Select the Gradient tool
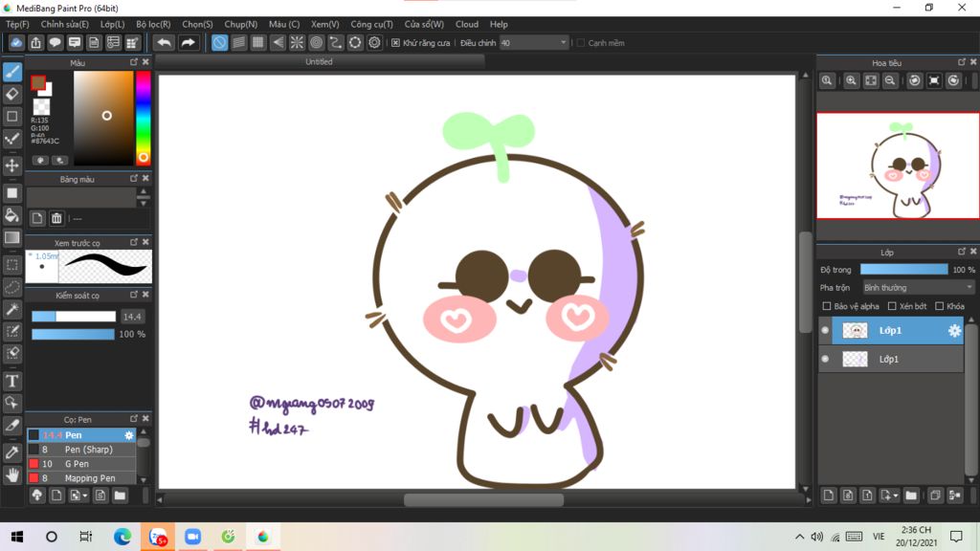980x551 pixels. (12, 237)
